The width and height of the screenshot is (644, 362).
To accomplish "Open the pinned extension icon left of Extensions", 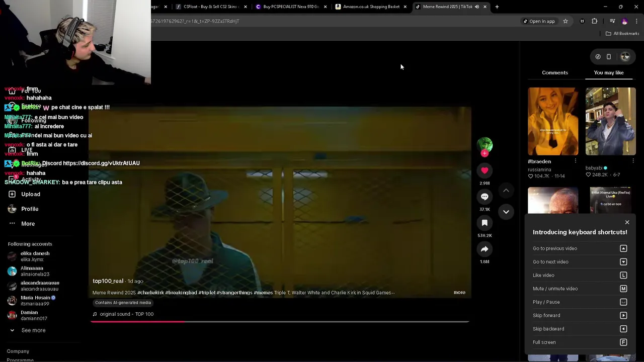I will point(582,21).
